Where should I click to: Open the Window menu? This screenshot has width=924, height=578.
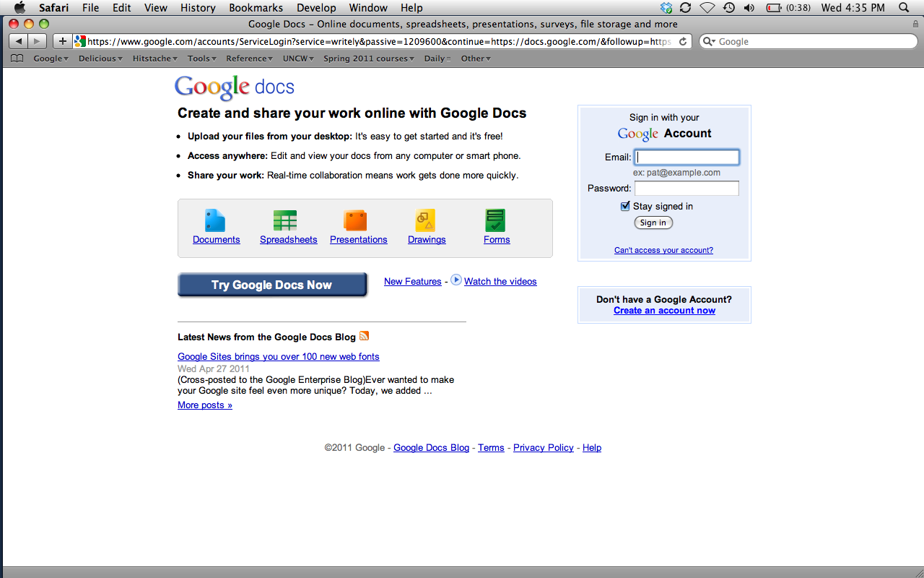coord(368,7)
